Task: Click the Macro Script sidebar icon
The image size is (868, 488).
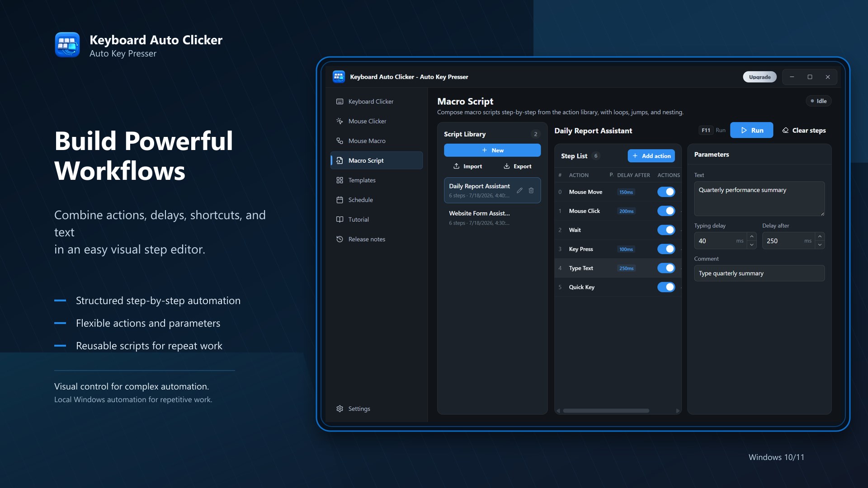Action: point(340,160)
